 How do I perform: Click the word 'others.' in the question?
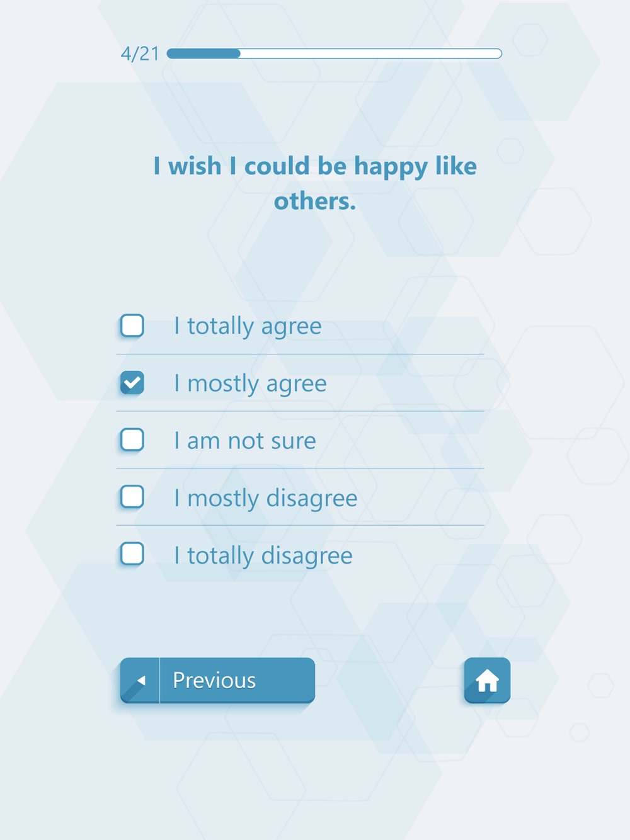point(315,201)
